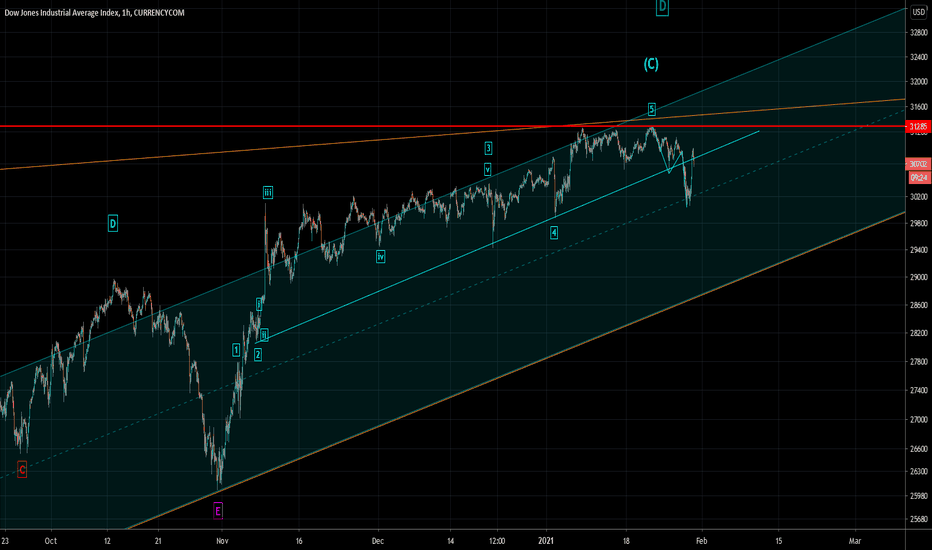Click the 27800 price axis label
Image resolution: width=932 pixels, height=550 pixels.
coord(918,362)
